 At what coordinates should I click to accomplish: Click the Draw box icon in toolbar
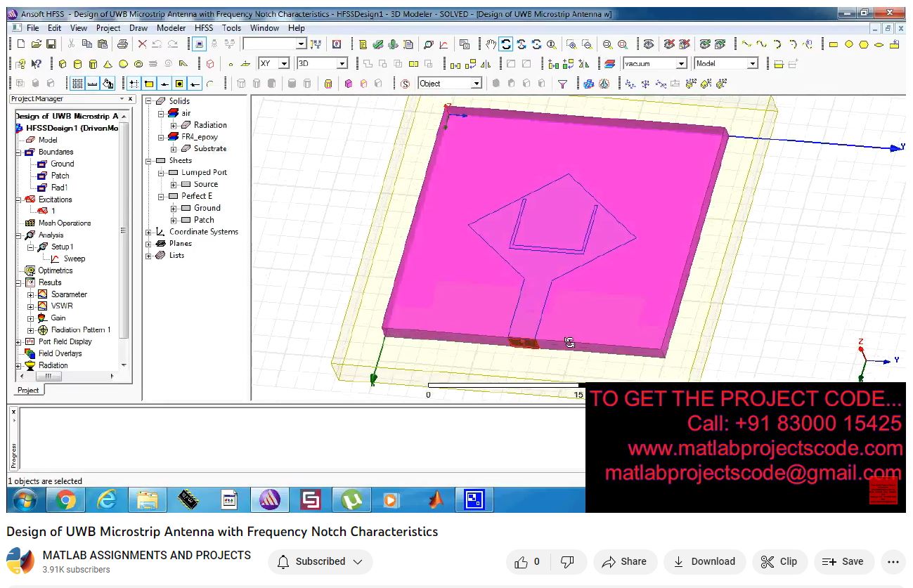click(62, 64)
